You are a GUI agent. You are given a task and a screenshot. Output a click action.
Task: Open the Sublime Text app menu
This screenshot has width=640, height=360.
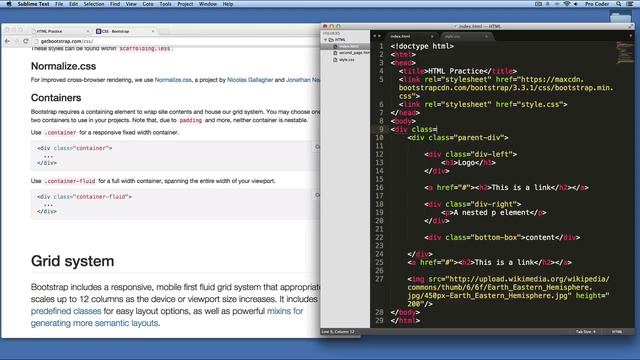[x=33, y=4]
